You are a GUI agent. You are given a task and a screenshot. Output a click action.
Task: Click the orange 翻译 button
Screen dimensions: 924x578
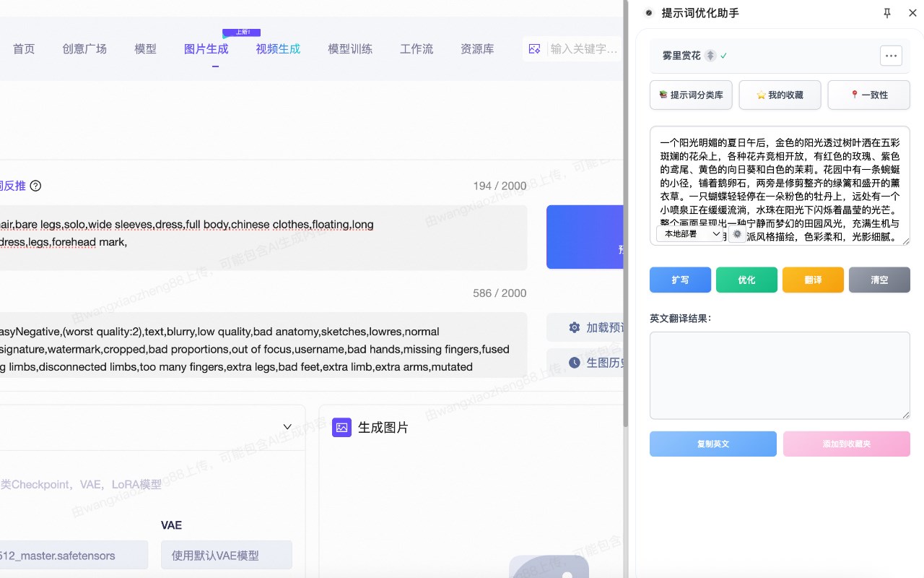[x=813, y=280]
